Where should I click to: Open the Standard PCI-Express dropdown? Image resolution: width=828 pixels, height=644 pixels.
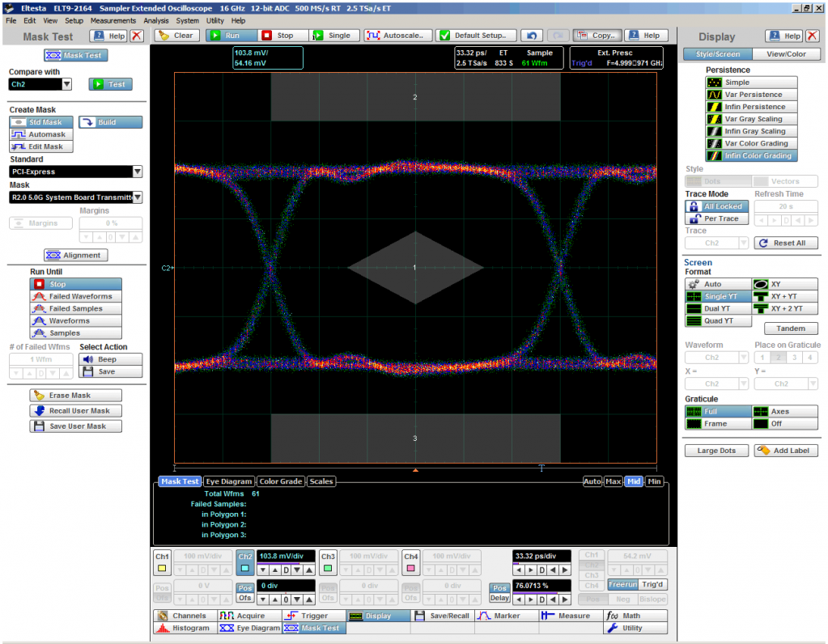point(137,172)
